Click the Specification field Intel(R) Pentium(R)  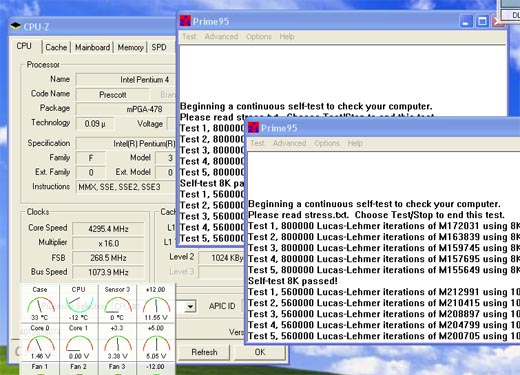click(x=126, y=144)
